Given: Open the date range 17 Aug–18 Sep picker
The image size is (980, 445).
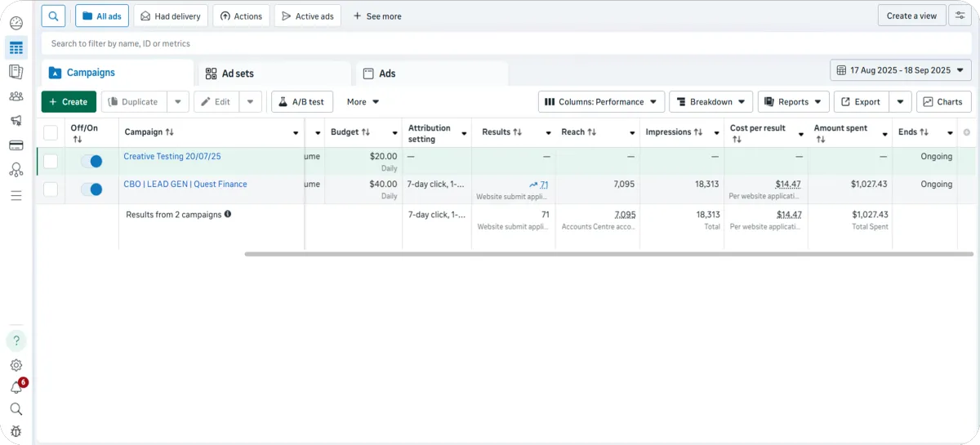Looking at the screenshot, I should [x=901, y=70].
